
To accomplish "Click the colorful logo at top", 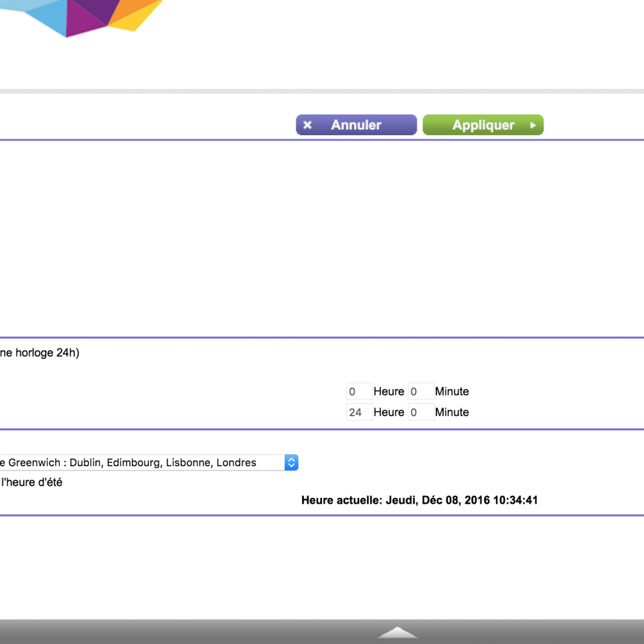I will pyautogui.click(x=81, y=18).
